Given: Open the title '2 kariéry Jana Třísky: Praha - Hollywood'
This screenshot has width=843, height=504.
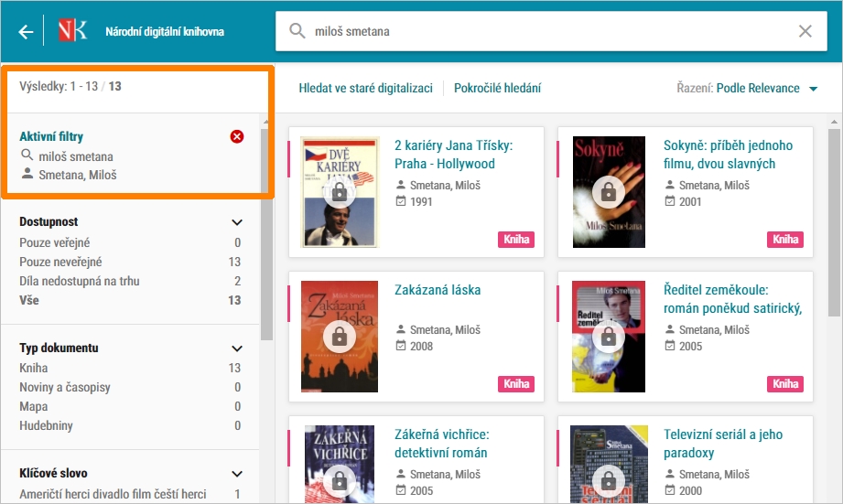Looking at the screenshot, I should coord(454,155).
